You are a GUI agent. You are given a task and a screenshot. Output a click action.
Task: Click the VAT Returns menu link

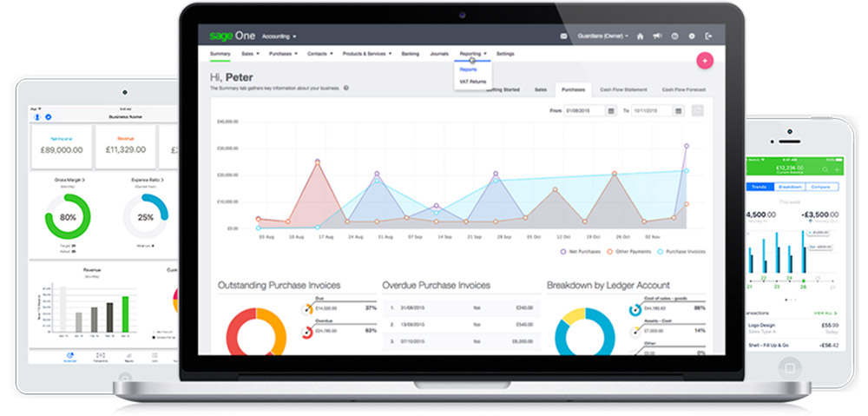(x=473, y=81)
